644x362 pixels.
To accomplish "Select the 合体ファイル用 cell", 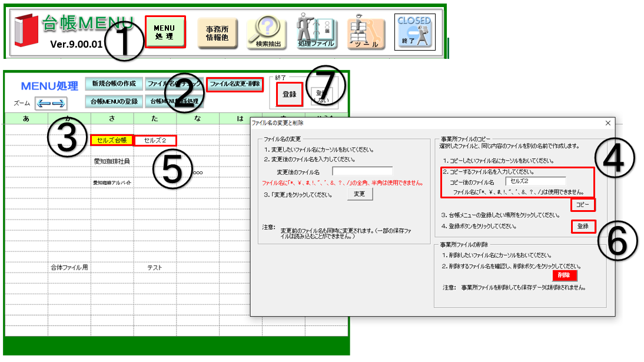I will [x=69, y=267].
